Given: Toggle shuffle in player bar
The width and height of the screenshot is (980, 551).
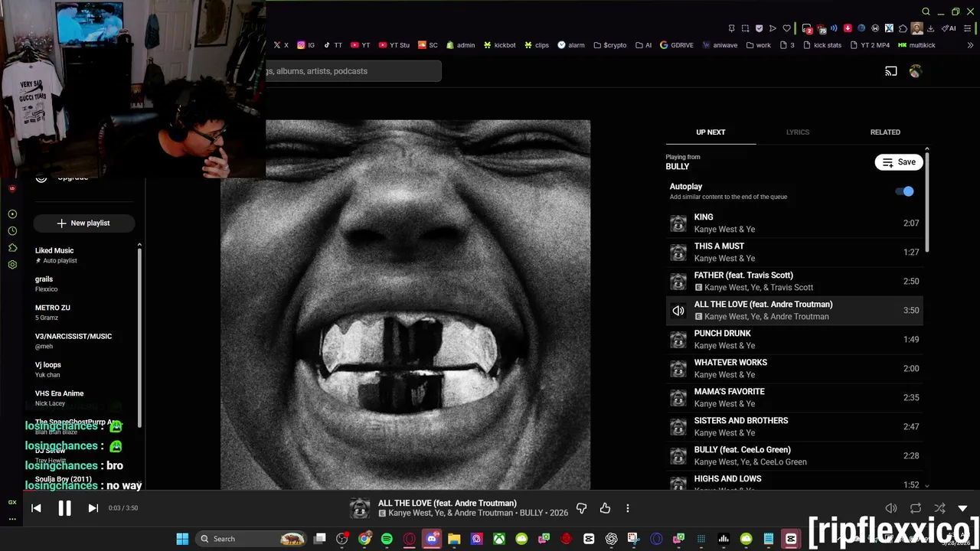Looking at the screenshot, I should click(x=939, y=508).
